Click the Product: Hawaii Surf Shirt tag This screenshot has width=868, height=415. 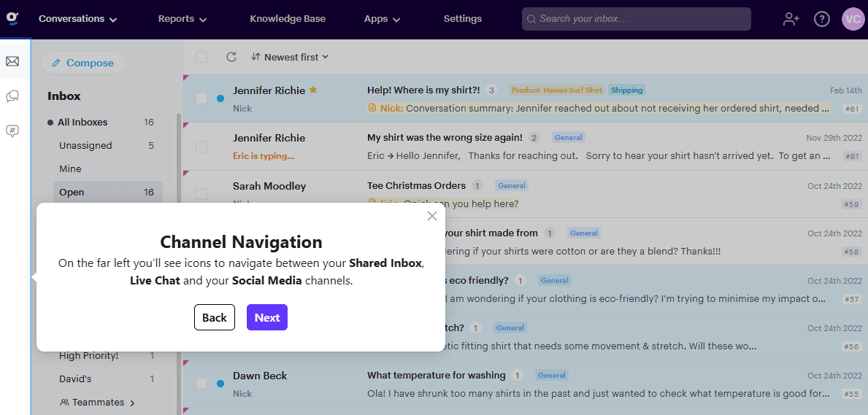(557, 90)
